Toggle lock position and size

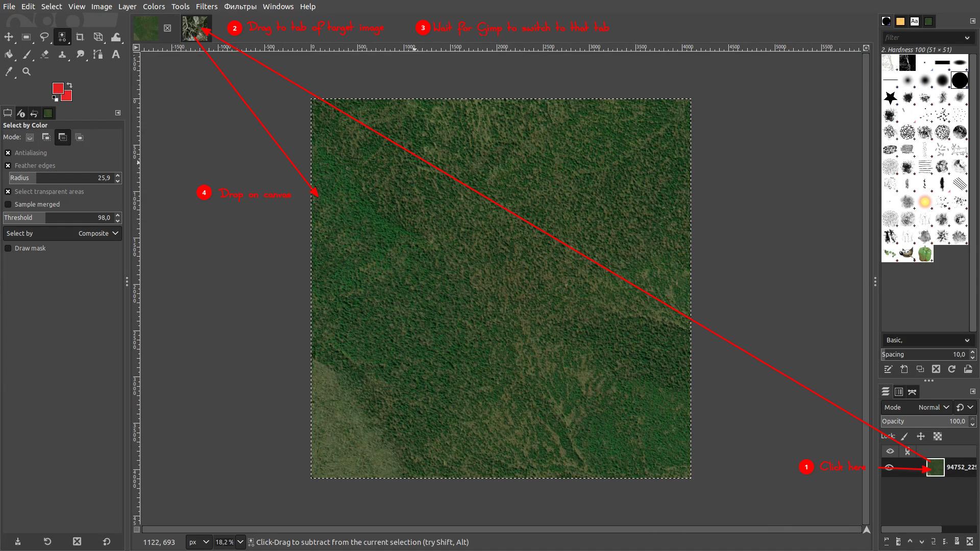(x=921, y=436)
